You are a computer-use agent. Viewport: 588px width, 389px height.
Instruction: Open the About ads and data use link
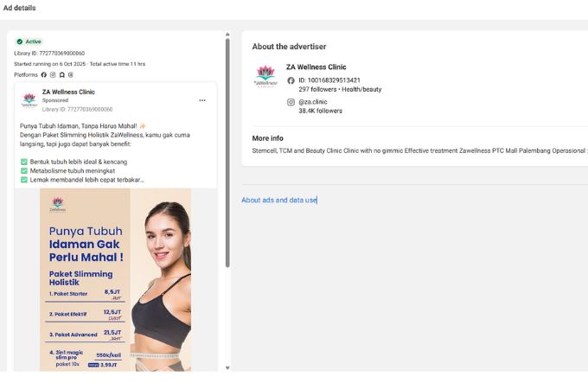tap(279, 200)
